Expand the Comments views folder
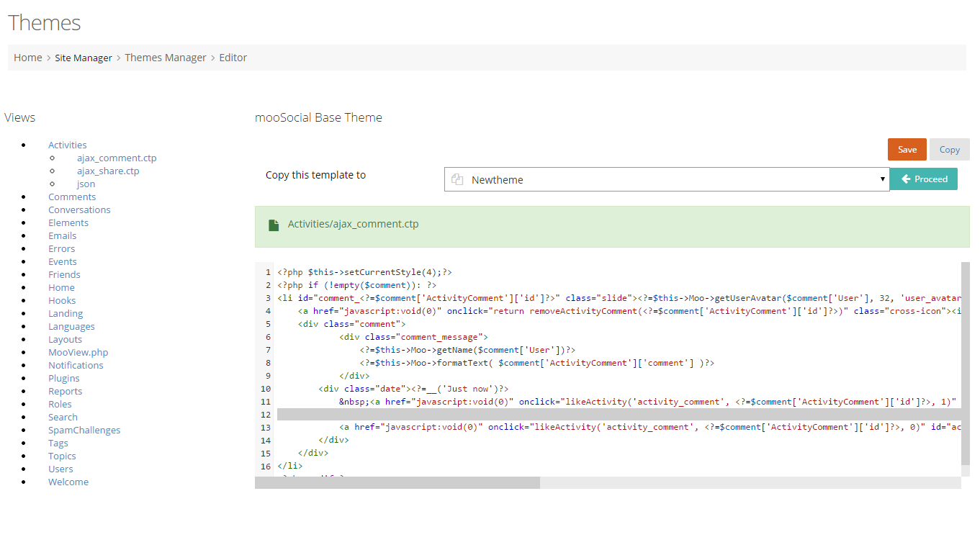The image size is (980, 545). (x=72, y=197)
